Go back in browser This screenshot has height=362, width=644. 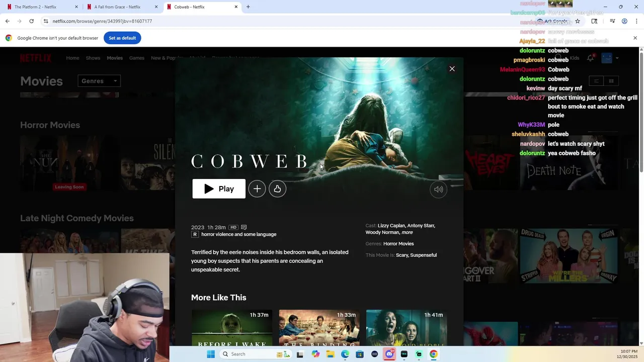(x=7, y=21)
